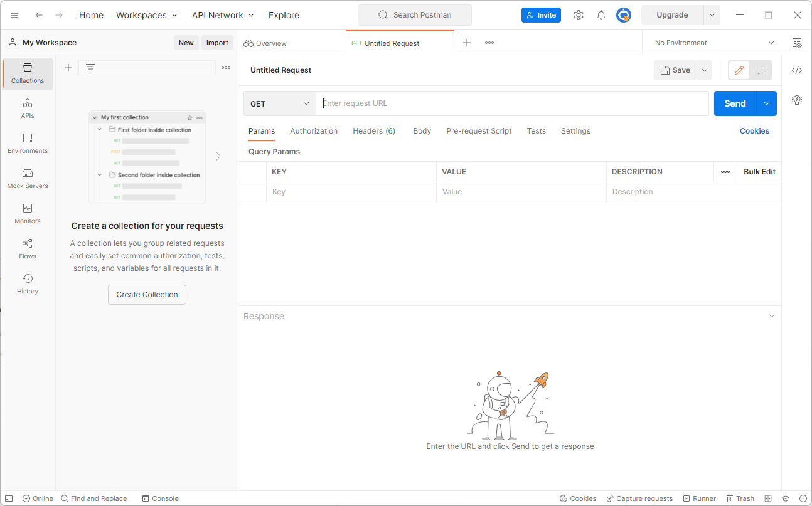The width and height of the screenshot is (812, 506).
Task: Add a new collection with plus icon
Action: tap(68, 68)
